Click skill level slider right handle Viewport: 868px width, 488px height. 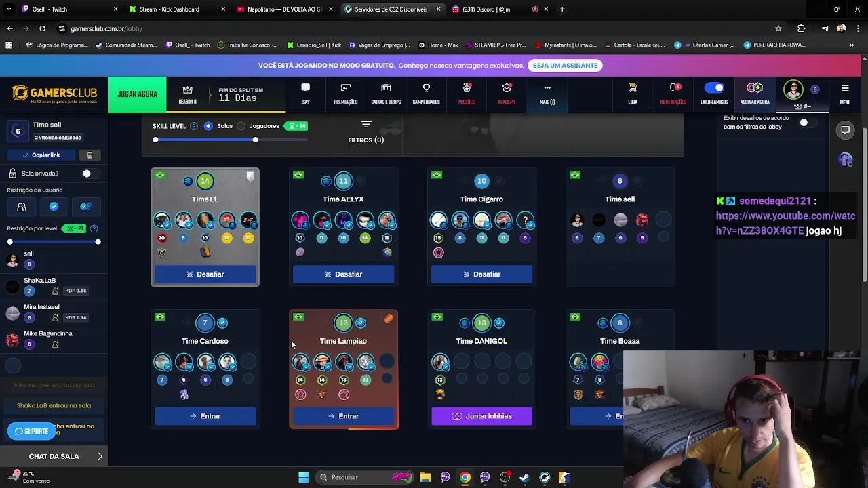coord(255,140)
